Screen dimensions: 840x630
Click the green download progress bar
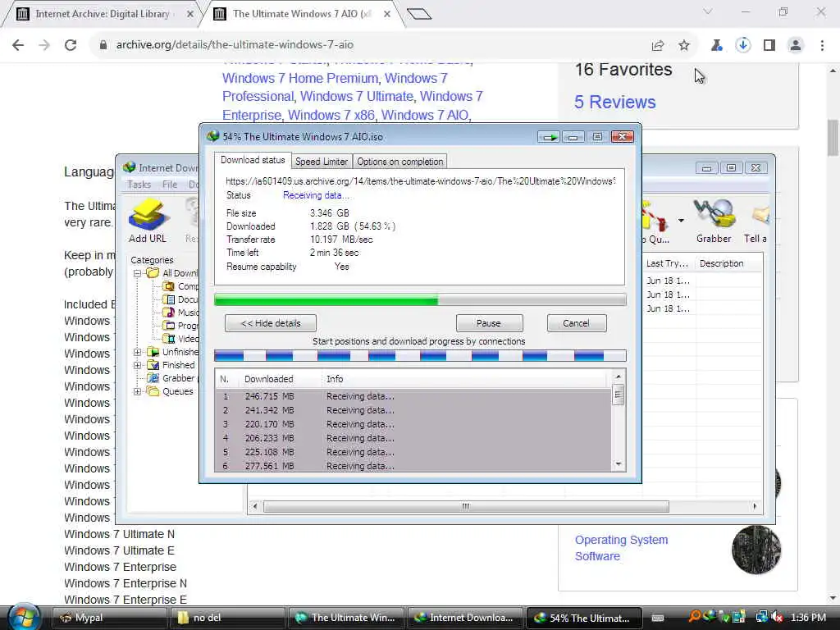[420, 300]
